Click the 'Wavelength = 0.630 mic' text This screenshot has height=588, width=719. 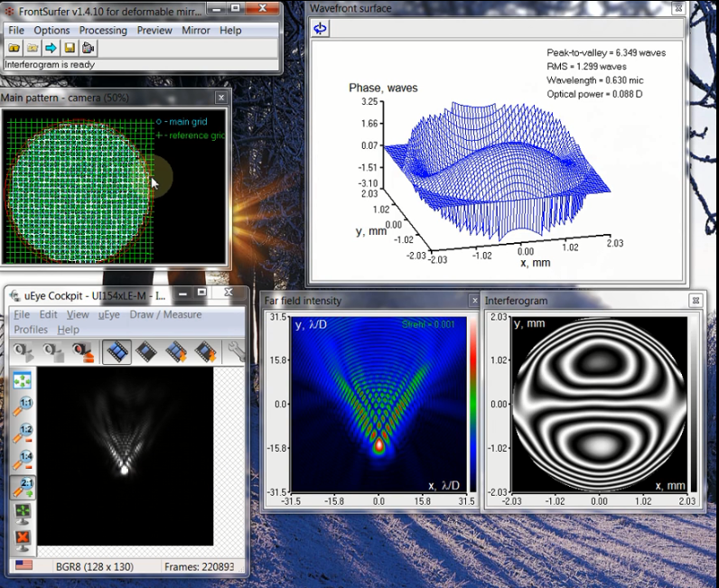click(x=595, y=80)
